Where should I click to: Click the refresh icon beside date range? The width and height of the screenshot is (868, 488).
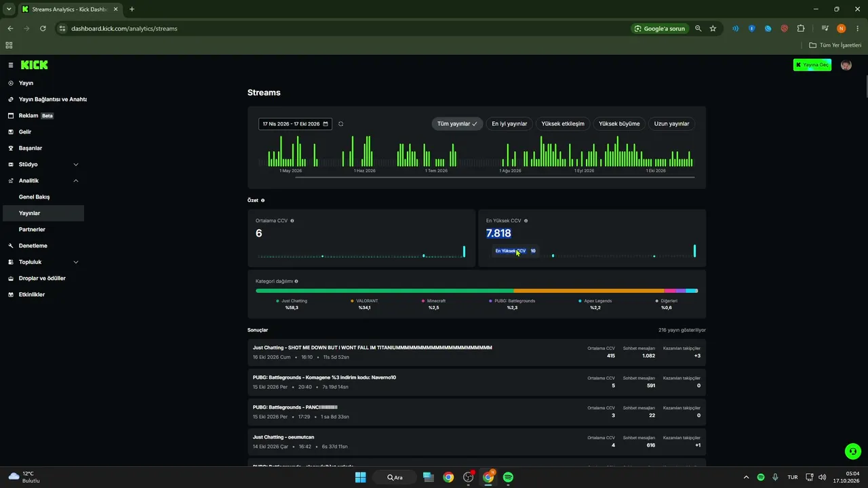[340, 124]
